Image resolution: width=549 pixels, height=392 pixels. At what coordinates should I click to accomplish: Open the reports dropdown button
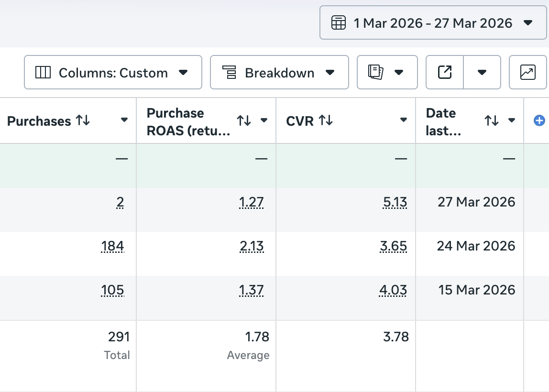tap(387, 73)
